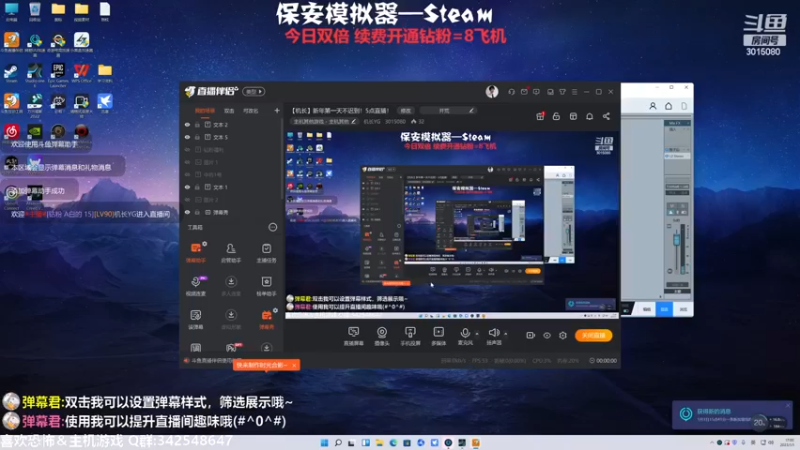Adjust the vertical fader in the white window
Image resolution: width=800 pixels, height=450 pixels.
point(677,240)
